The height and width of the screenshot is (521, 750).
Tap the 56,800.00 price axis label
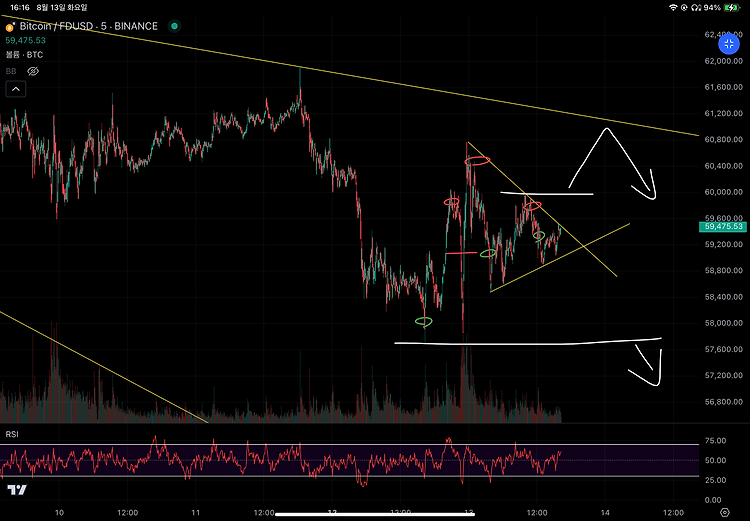pyautogui.click(x=724, y=401)
